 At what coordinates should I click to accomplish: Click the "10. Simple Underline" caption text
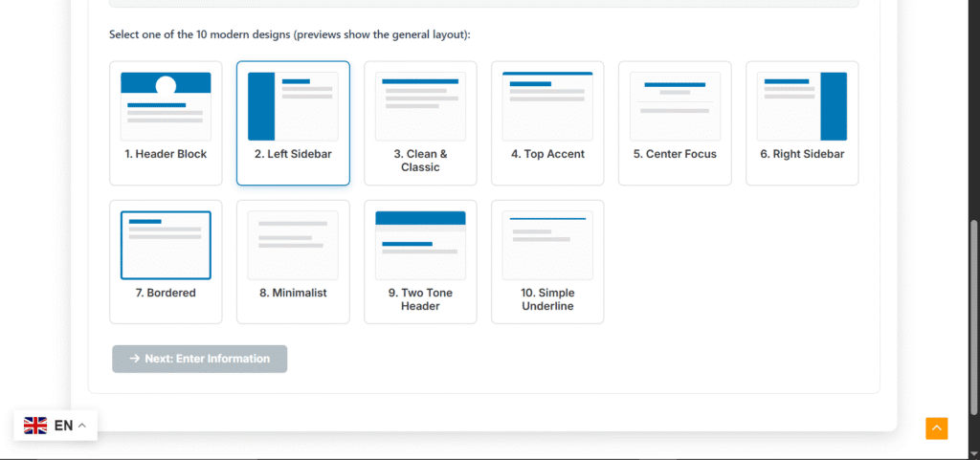[x=547, y=299]
